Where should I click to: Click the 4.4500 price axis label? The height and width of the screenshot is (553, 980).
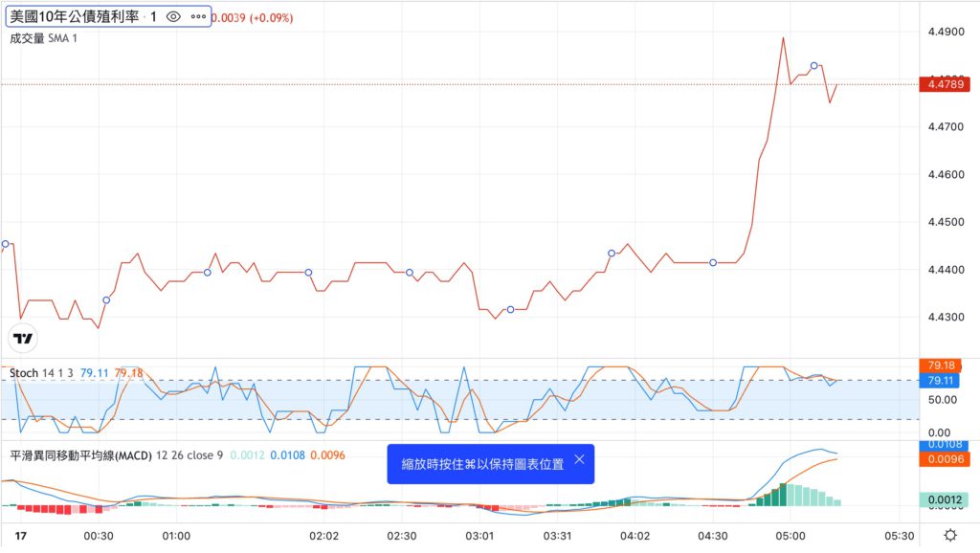[x=946, y=222]
